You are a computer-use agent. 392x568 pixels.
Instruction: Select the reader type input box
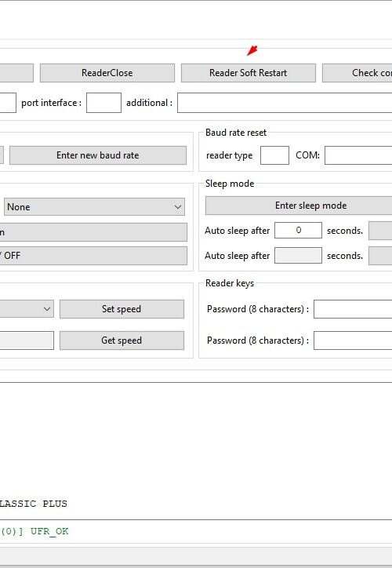point(274,155)
